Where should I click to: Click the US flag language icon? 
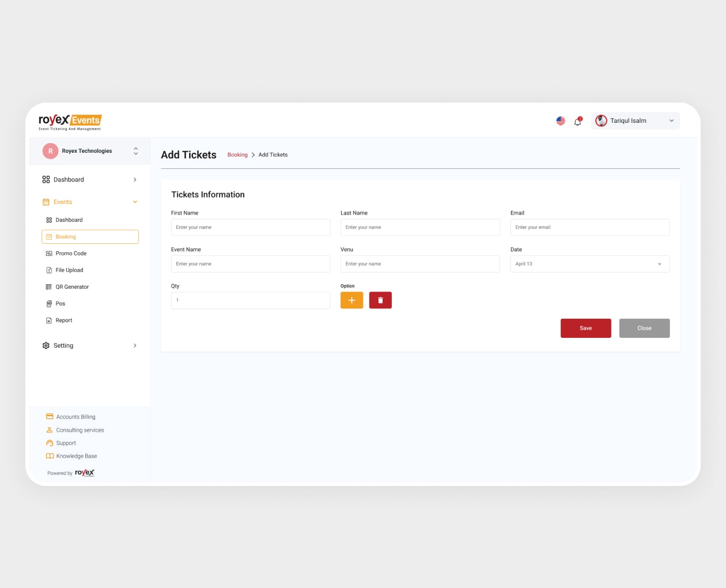point(560,121)
